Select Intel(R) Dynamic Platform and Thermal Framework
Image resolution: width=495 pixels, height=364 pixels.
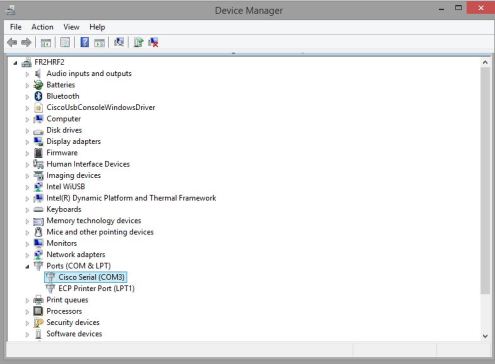point(131,198)
